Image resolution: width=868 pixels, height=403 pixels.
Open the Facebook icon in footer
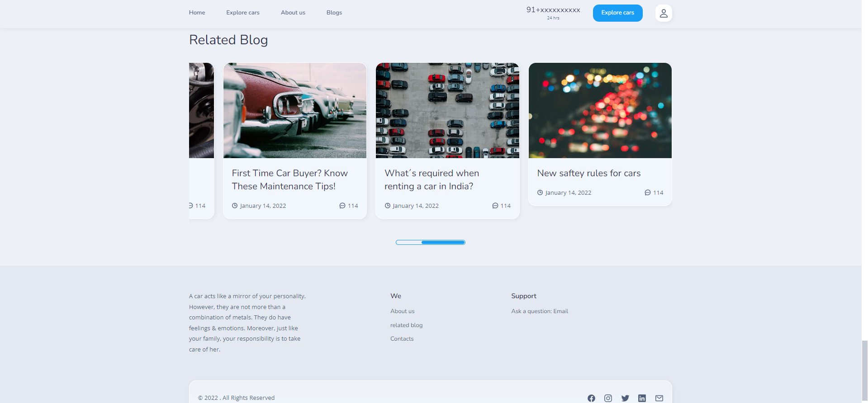tap(591, 398)
